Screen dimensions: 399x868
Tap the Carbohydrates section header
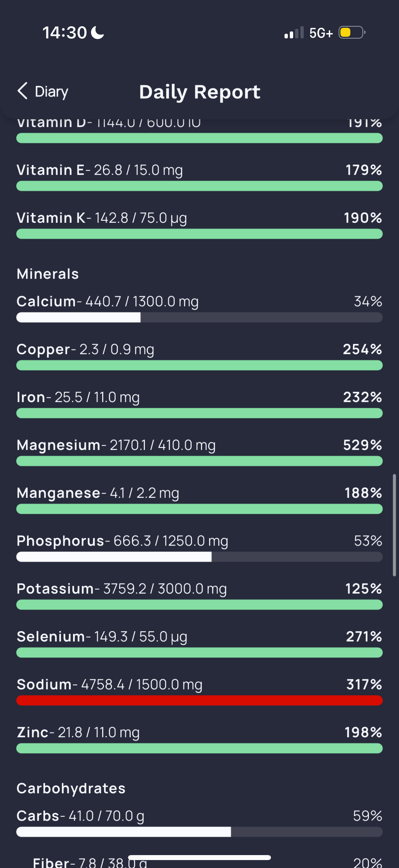[x=71, y=789]
